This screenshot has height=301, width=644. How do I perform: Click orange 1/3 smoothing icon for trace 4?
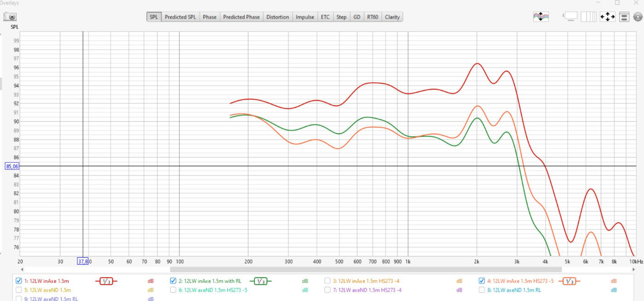[569, 281]
